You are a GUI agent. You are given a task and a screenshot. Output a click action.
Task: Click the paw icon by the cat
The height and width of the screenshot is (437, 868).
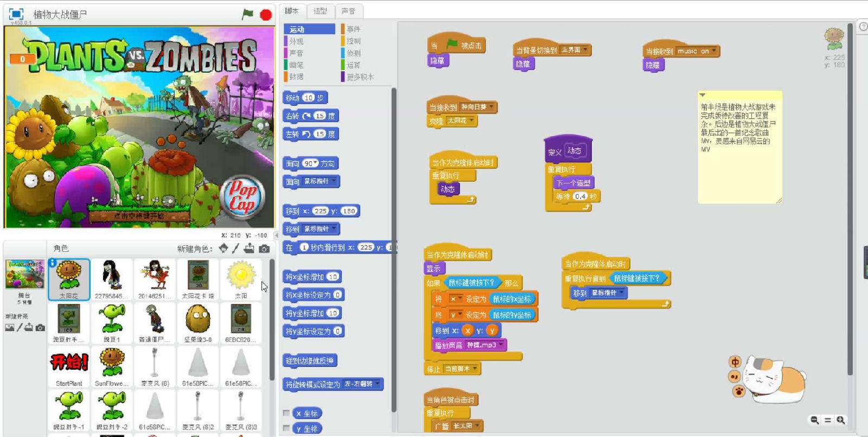(x=739, y=390)
